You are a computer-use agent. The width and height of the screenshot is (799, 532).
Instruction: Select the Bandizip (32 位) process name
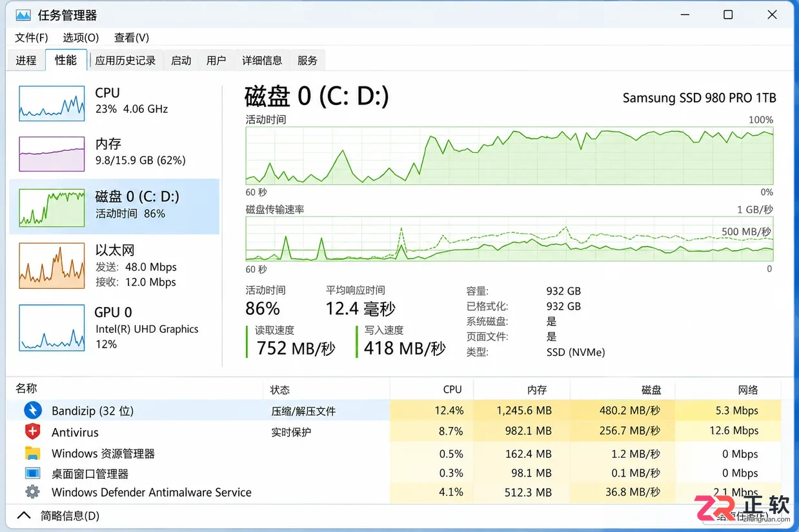[x=92, y=411]
